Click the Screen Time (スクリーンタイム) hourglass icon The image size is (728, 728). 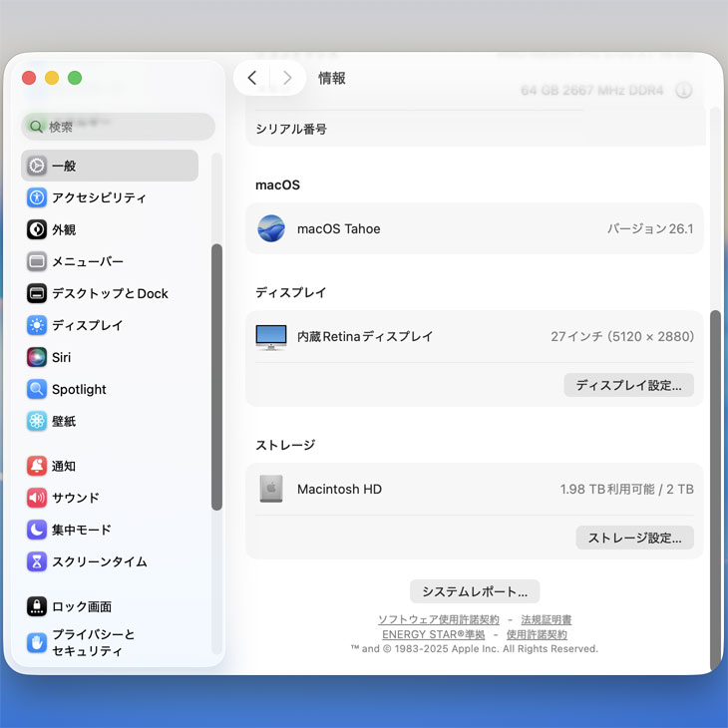[37, 561]
